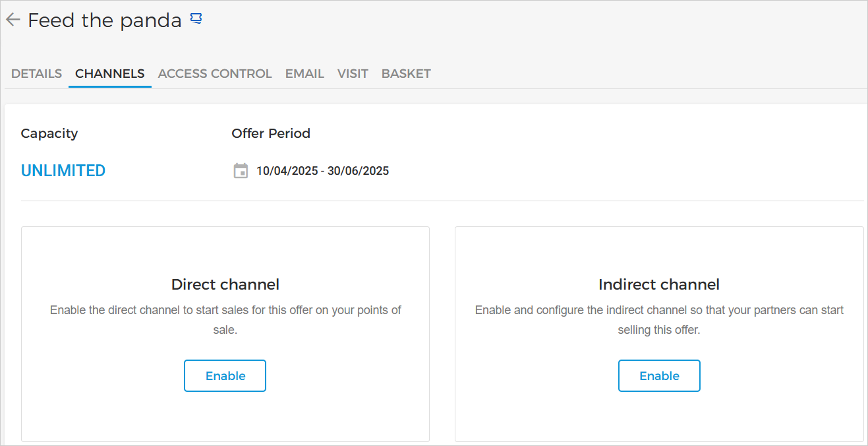
Task: Click the Direct channel heading
Action: click(x=225, y=284)
